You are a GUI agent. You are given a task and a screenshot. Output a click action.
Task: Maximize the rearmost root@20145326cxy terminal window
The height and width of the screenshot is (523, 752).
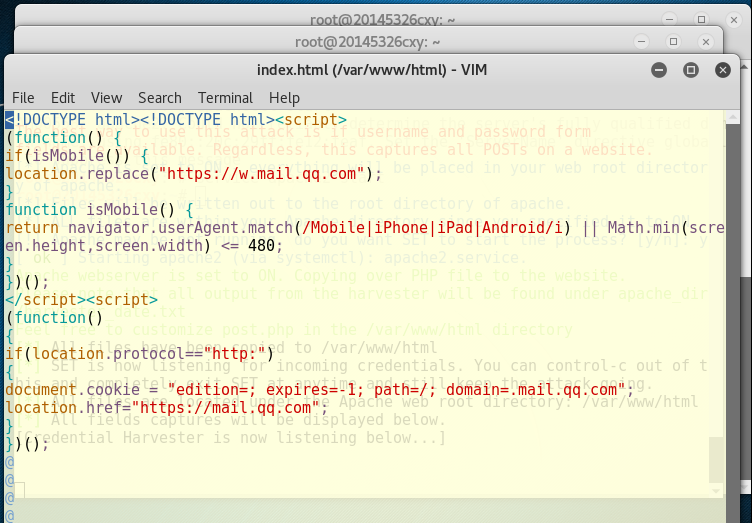point(701,20)
